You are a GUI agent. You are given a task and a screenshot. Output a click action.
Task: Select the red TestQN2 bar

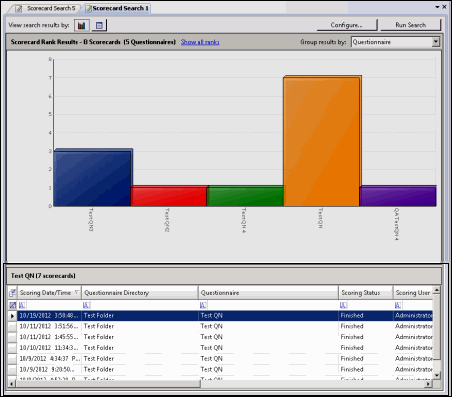(x=169, y=196)
